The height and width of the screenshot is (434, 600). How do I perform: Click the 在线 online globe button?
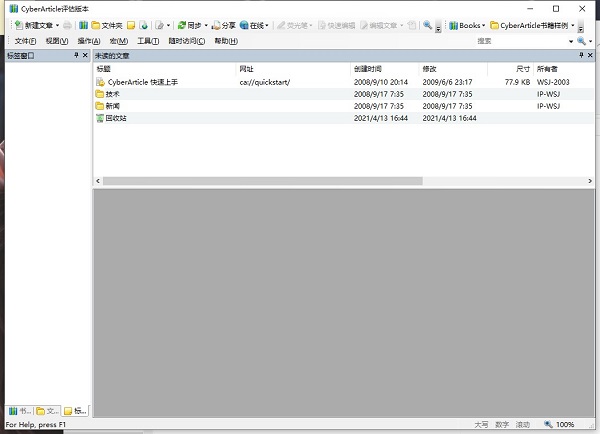tap(252, 26)
